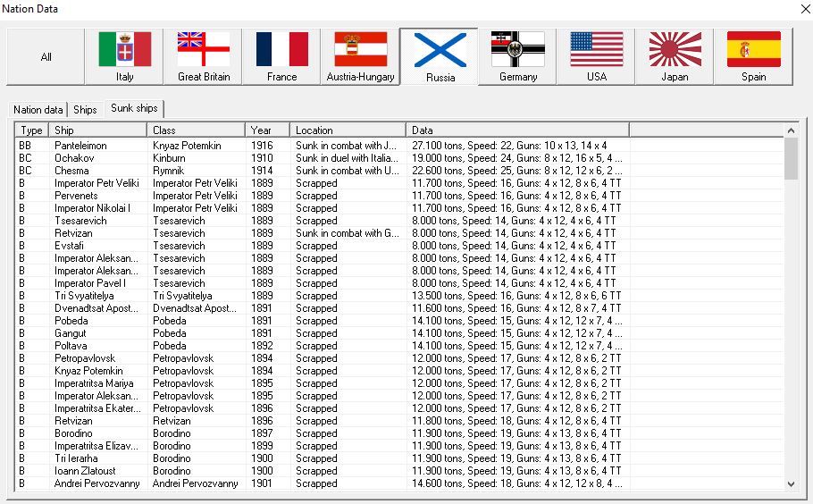The height and width of the screenshot is (504, 813).
Task: Click 'Sunk in combat with G...' location cell
Action: [x=348, y=233]
